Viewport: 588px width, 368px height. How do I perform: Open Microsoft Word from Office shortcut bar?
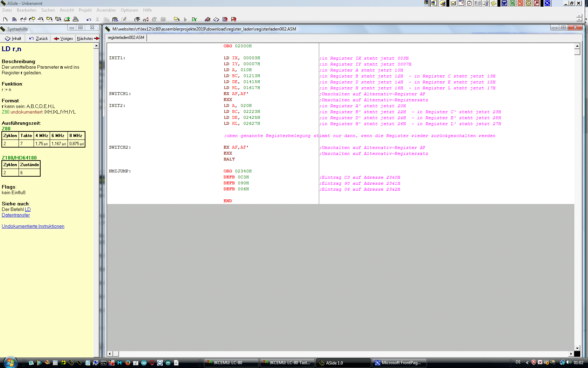coord(504,3)
